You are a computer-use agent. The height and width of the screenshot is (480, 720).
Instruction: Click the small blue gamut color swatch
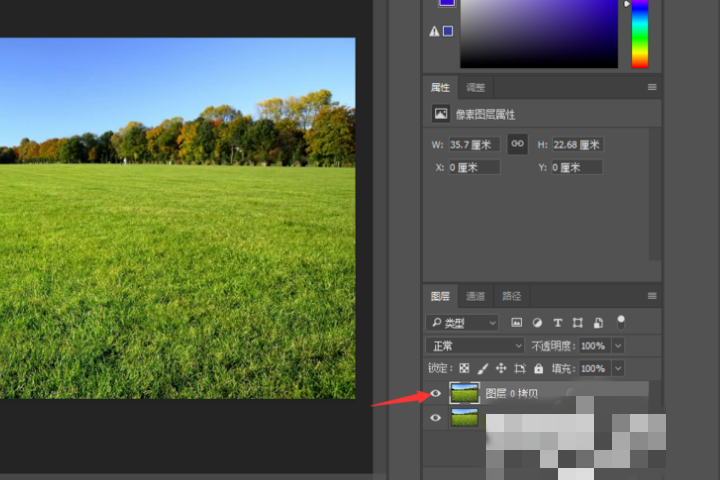point(448,31)
